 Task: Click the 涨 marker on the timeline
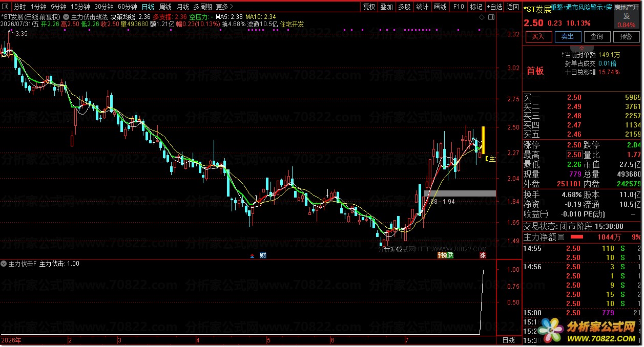[483, 255]
